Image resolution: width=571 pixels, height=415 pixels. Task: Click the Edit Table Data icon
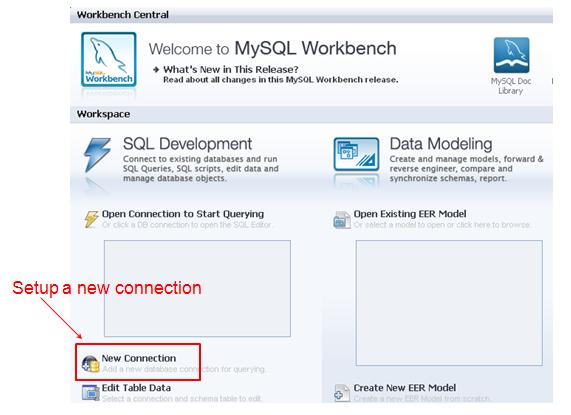pos(91,392)
